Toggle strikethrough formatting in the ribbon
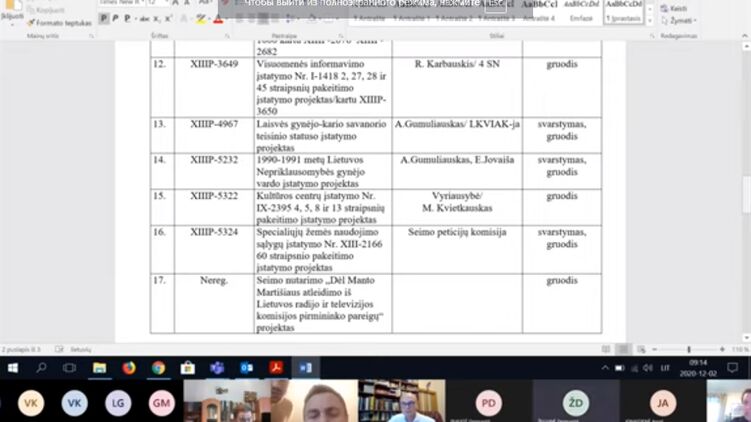 [x=145, y=18]
